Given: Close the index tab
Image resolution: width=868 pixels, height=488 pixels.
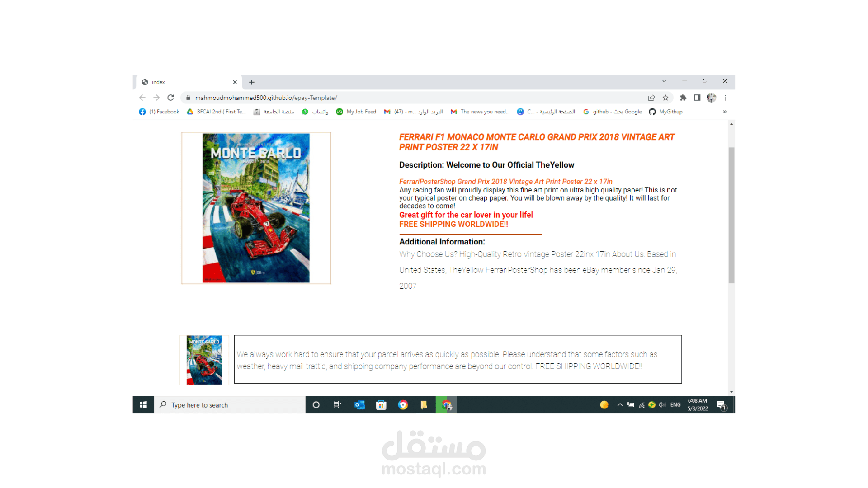Looking at the screenshot, I should [x=235, y=82].
